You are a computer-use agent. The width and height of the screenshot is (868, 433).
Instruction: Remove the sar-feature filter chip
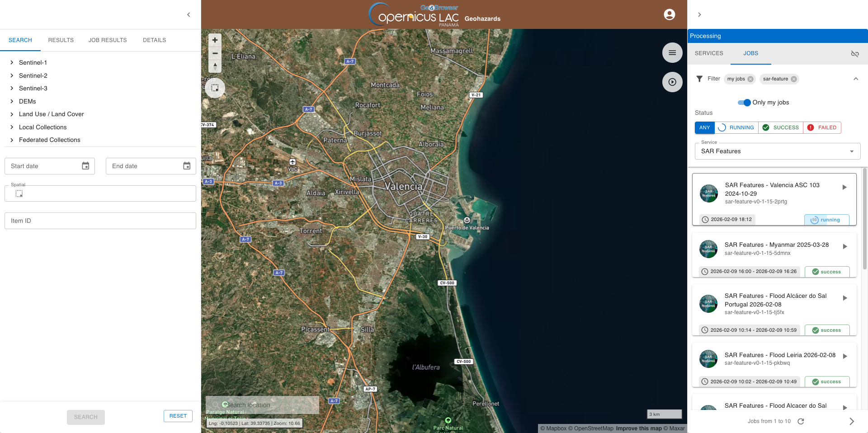794,79
